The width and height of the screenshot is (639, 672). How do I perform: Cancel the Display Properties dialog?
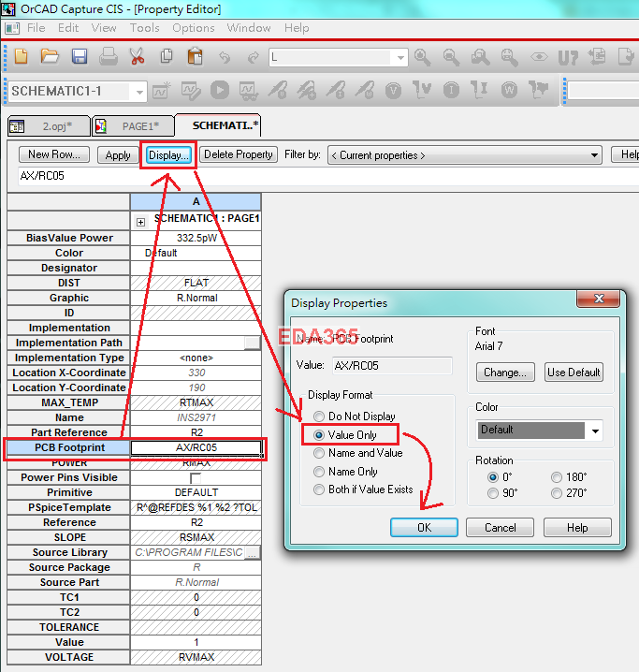click(x=500, y=527)
